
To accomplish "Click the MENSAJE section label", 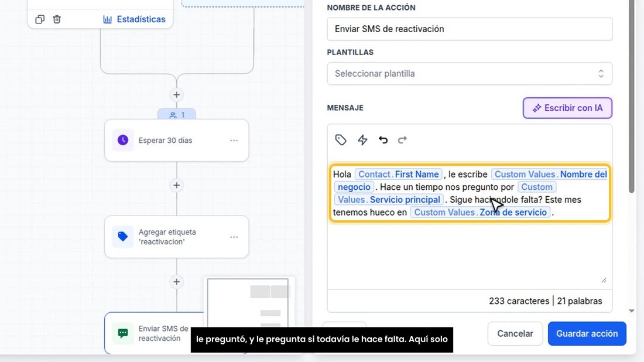I will click(345, 108).
